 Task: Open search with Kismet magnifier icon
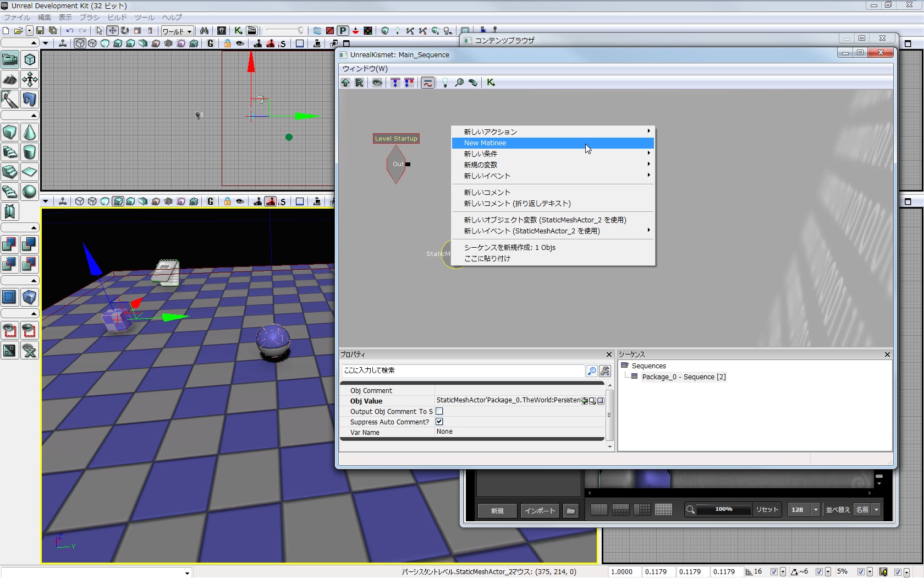459,83
